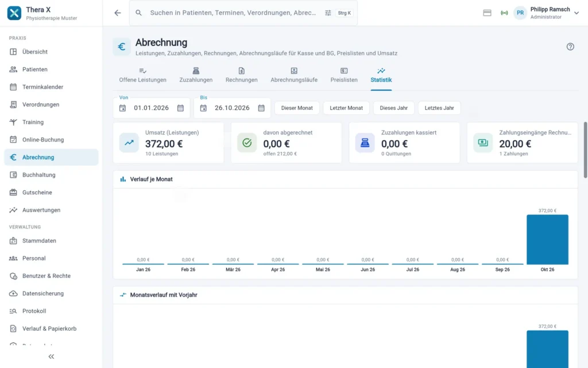This screenshot has width=588, height=368.
Task: Select the Statistik tab
Action: pyautogui.click(x=381, y=75)
